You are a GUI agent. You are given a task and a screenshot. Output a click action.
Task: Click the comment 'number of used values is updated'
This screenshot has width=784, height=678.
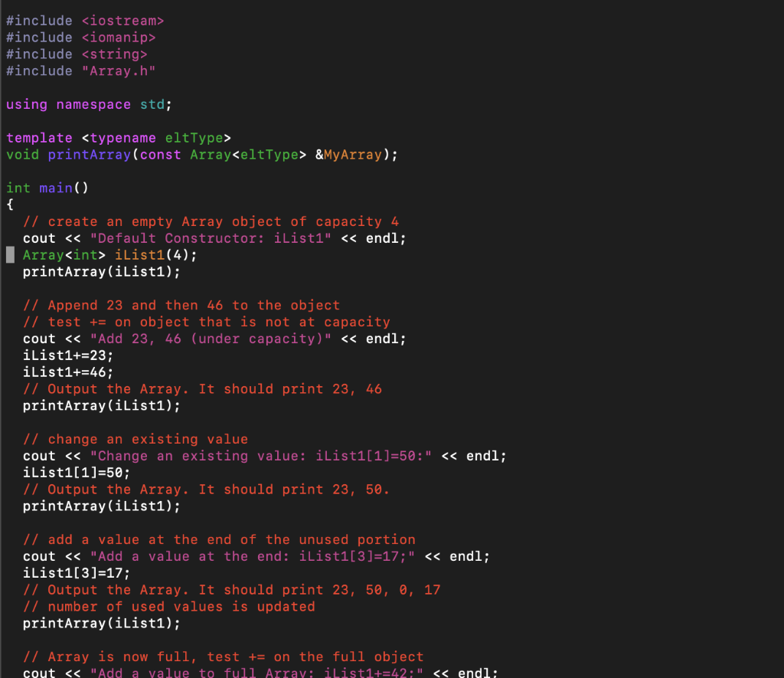(x=169, y=607)
